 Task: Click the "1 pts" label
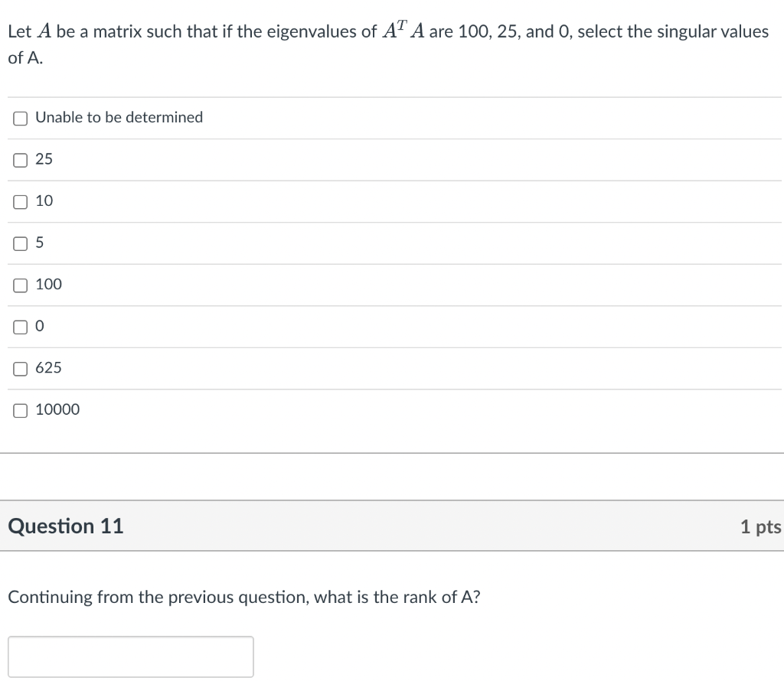tap(760, 526)
